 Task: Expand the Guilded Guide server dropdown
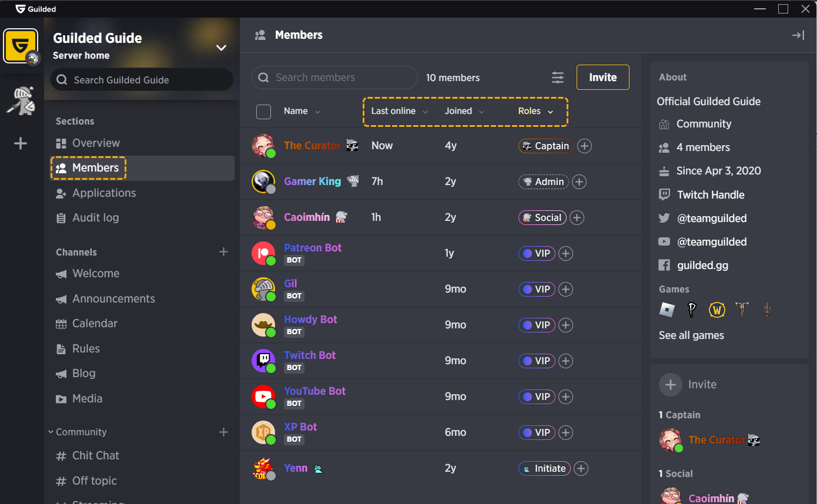[x=221, y=48]
